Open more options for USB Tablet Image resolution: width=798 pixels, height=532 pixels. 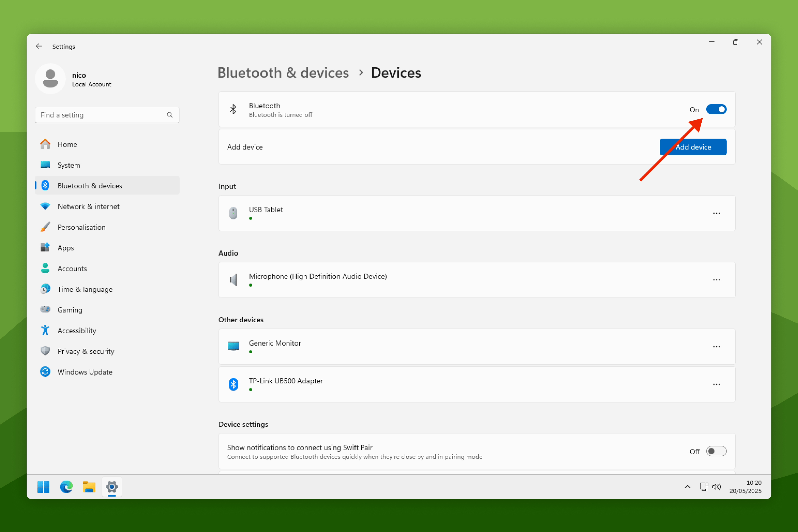717,213
